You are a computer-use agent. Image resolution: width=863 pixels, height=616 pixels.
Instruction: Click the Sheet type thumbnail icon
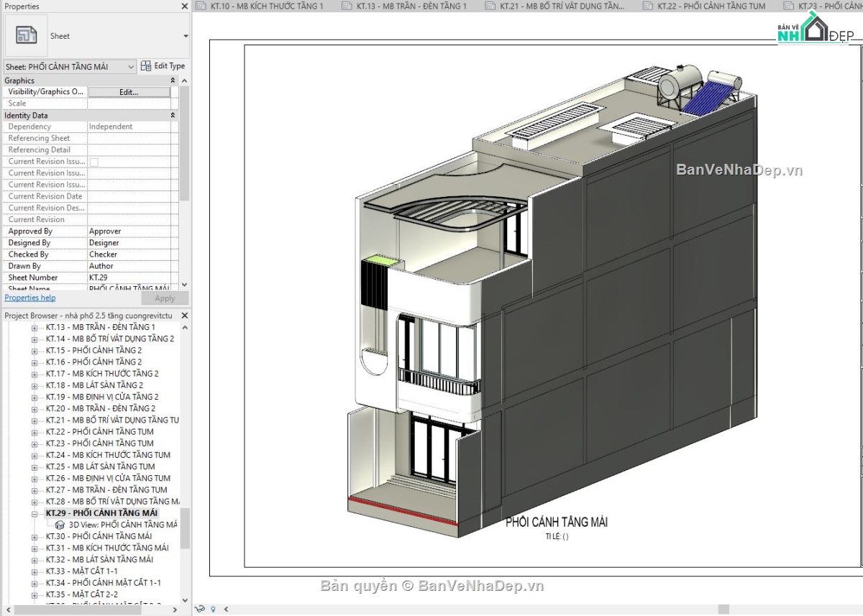26,35
